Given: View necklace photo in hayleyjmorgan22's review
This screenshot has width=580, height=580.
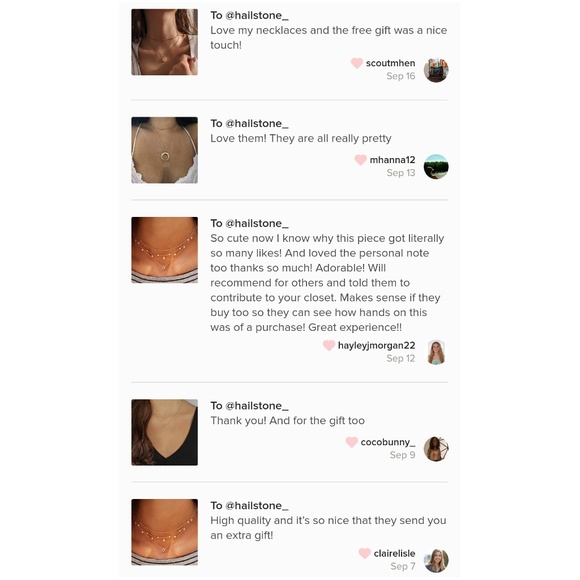Looking at the screenshot, I should click(165, 250).
